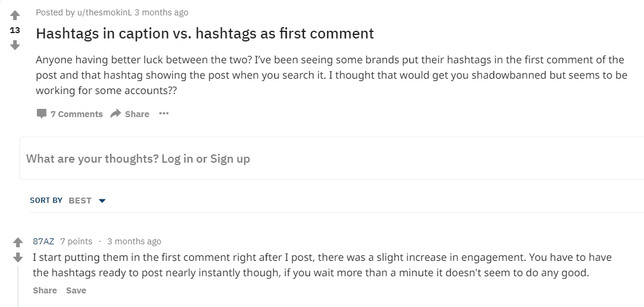Click Sign up inside comment box

pyautogui.click(x=230, y=159)
